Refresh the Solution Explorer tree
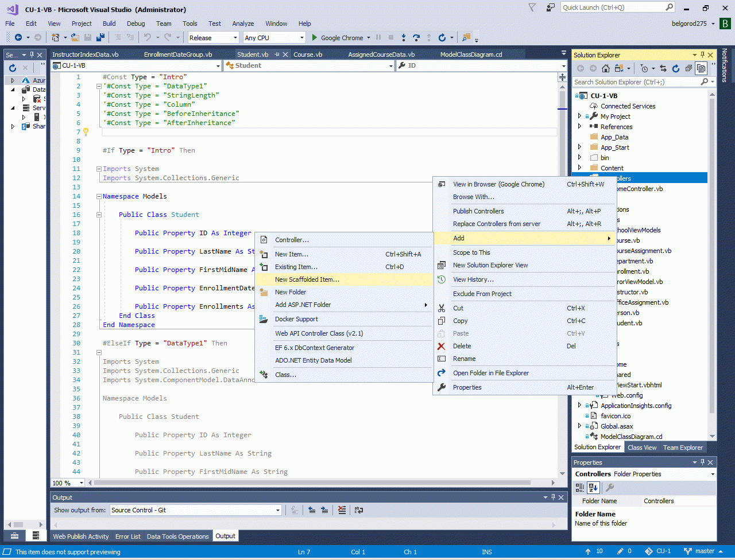 pos(676,68)
